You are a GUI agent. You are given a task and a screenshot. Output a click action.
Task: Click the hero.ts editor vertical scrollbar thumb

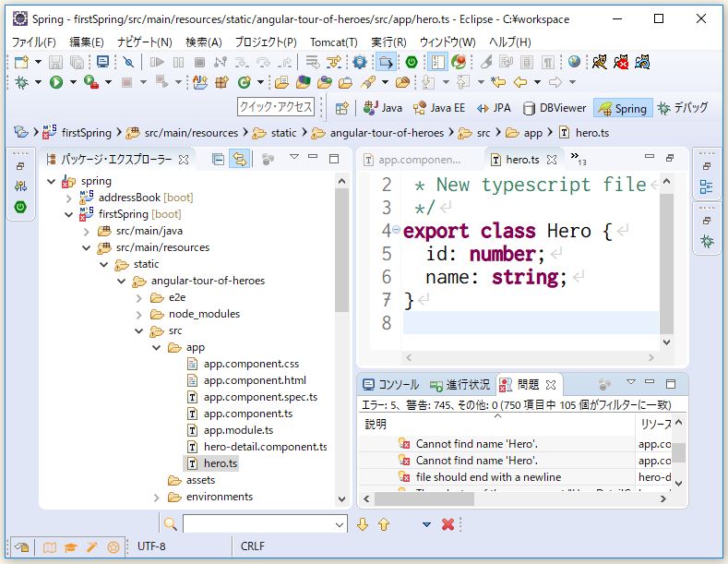point(666,264)
